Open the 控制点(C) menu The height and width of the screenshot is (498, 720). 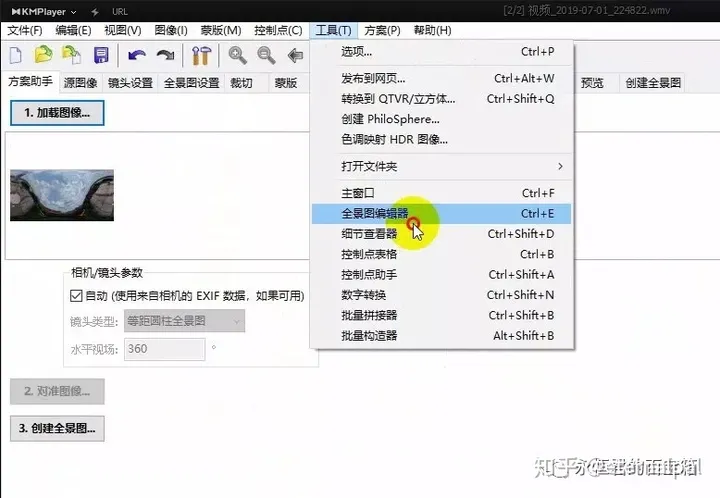(278, 30)
